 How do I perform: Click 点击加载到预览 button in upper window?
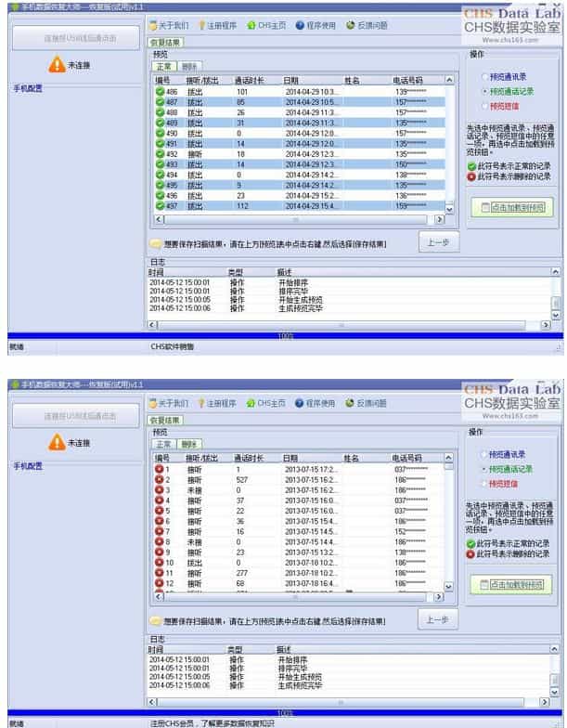tap(512, 207)
